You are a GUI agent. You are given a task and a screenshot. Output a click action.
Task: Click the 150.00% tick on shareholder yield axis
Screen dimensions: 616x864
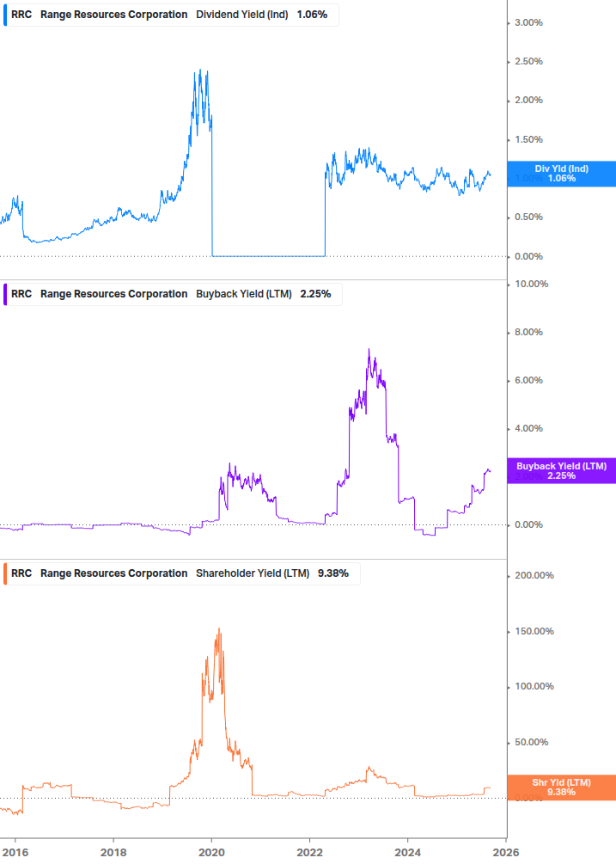click(x=534, y=632)
